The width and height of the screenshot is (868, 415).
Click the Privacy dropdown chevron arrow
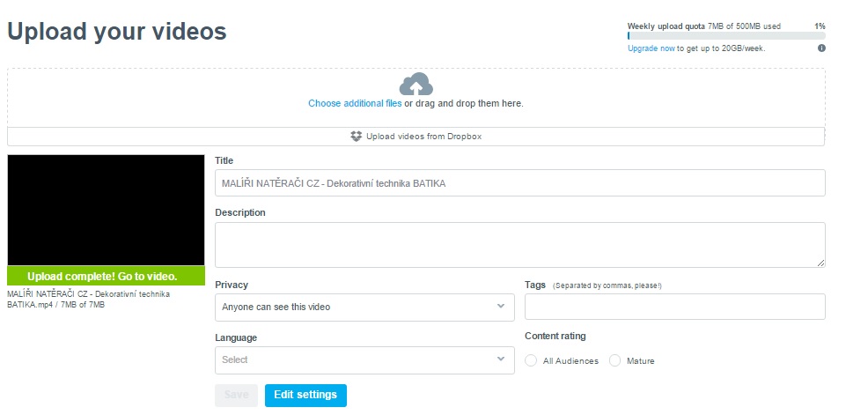(x=501, y=306)
